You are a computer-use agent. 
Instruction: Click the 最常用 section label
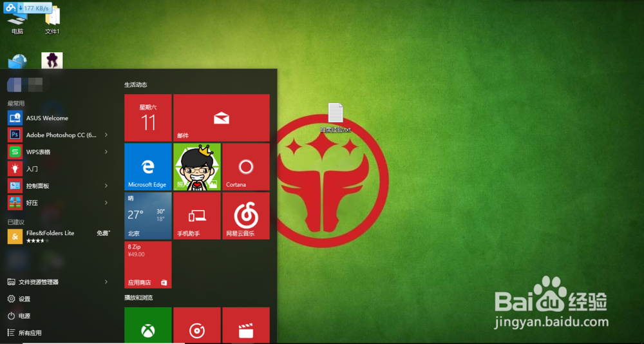(x=16, y=104)
